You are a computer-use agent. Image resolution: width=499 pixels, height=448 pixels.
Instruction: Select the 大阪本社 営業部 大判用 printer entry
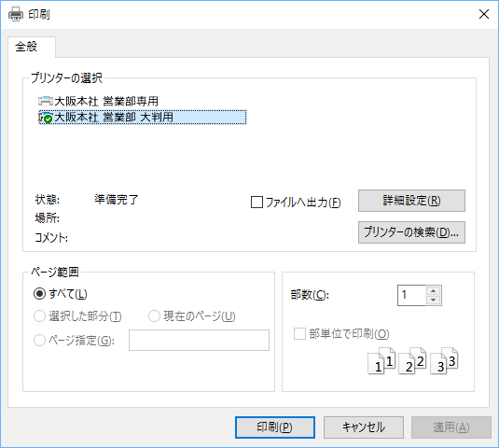[143, 118]
